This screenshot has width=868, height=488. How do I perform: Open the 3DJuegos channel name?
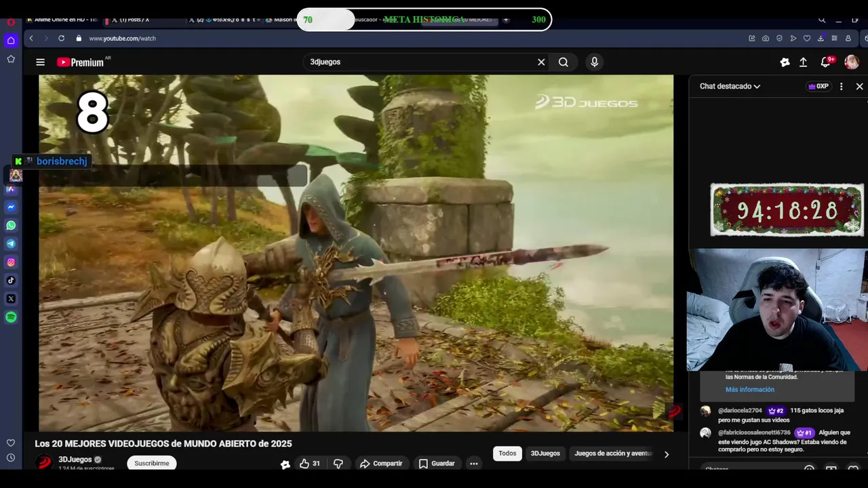75,460
